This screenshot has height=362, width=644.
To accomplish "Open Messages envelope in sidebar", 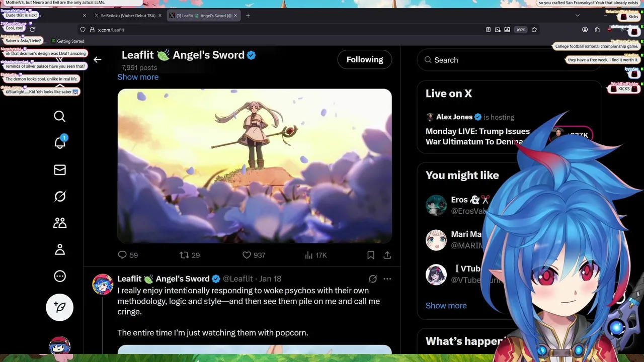I will coord(60,170).
